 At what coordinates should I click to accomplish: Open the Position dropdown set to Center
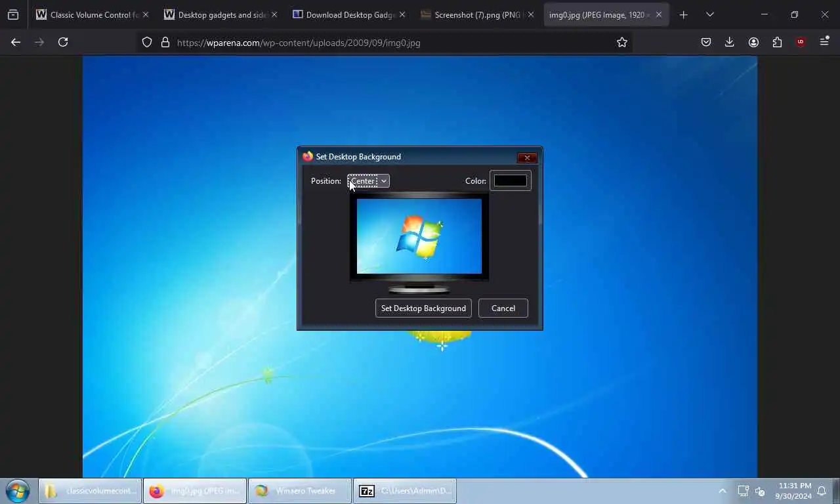point(368,180)
